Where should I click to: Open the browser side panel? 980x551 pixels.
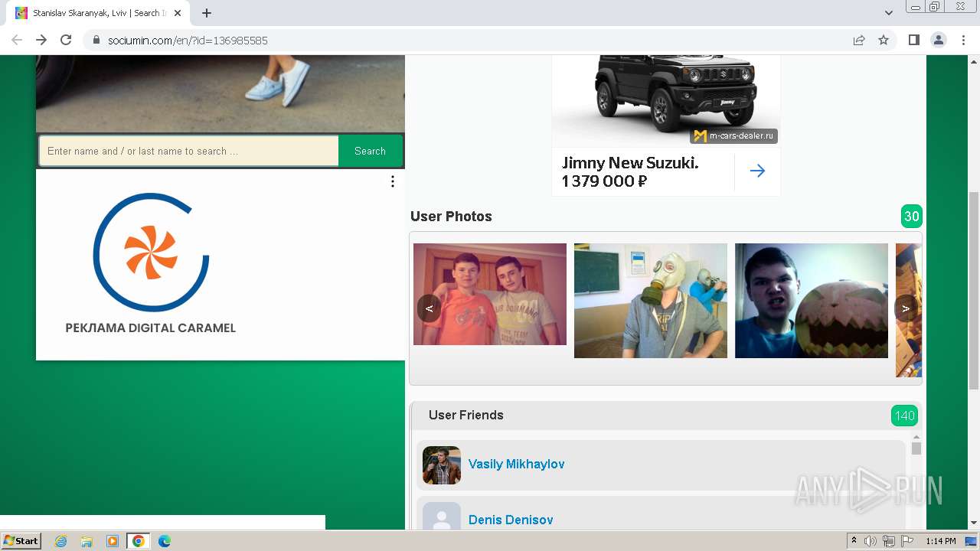[x=914, y=40]
